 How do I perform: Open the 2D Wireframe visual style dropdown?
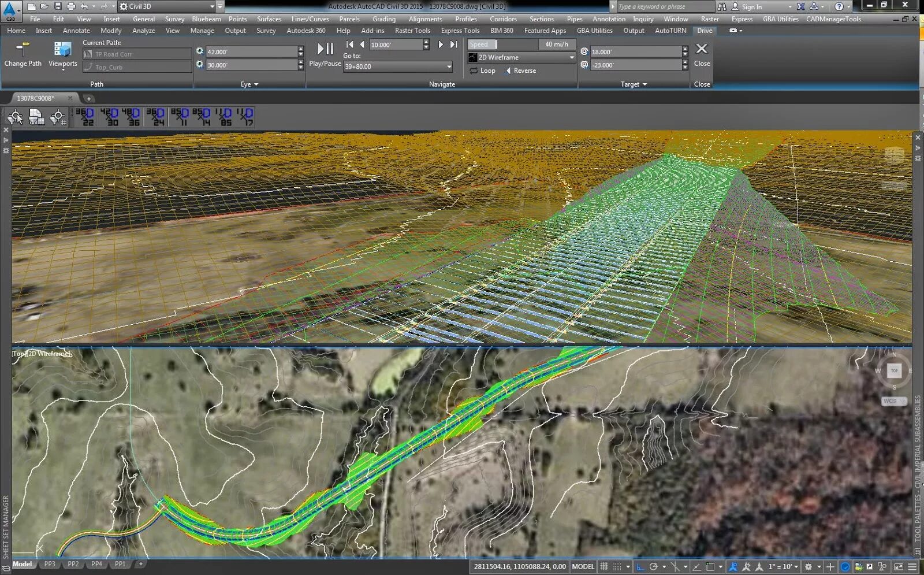521,57
